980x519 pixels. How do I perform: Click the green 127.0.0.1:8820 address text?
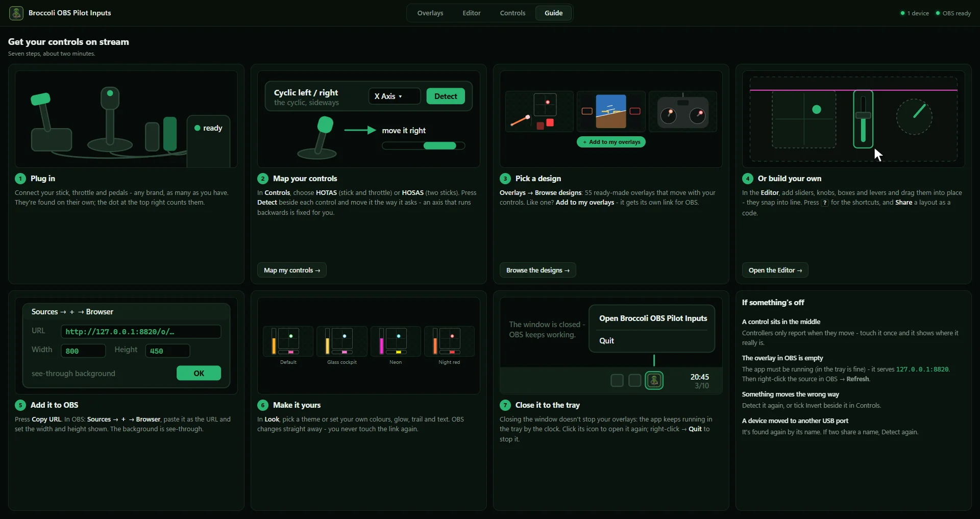click(922, 369)
